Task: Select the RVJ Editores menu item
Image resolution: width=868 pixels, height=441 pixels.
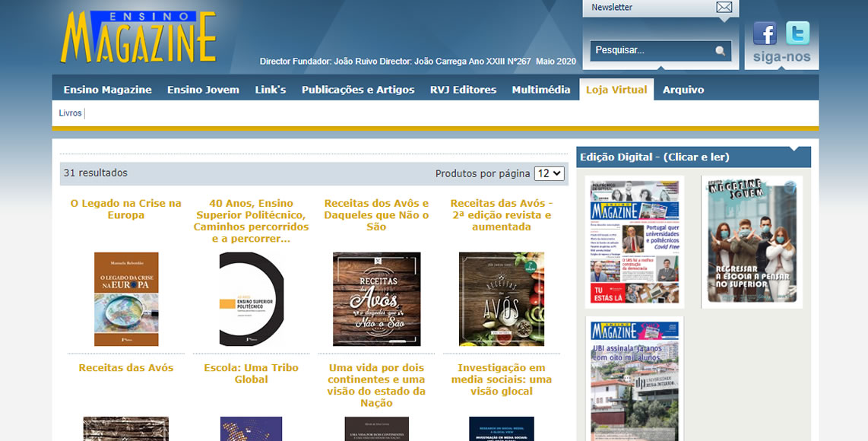Action: click(x=464, y=90)
